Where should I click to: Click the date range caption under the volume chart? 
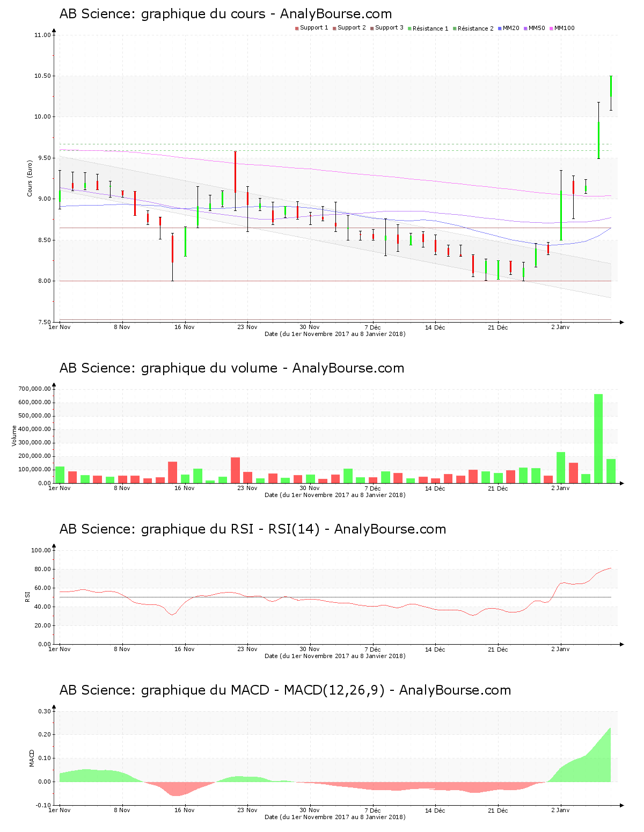[335, 495]
